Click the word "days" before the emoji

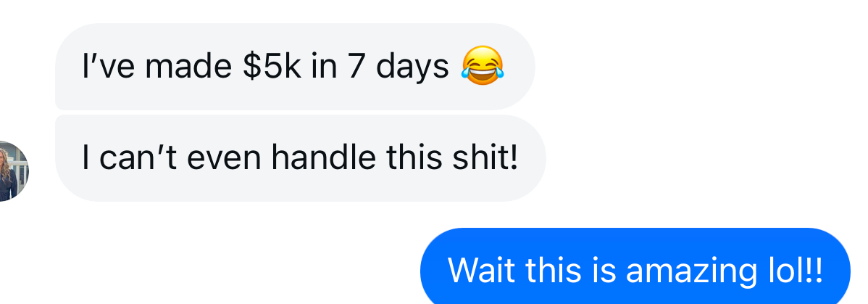(x=412, y=67)
